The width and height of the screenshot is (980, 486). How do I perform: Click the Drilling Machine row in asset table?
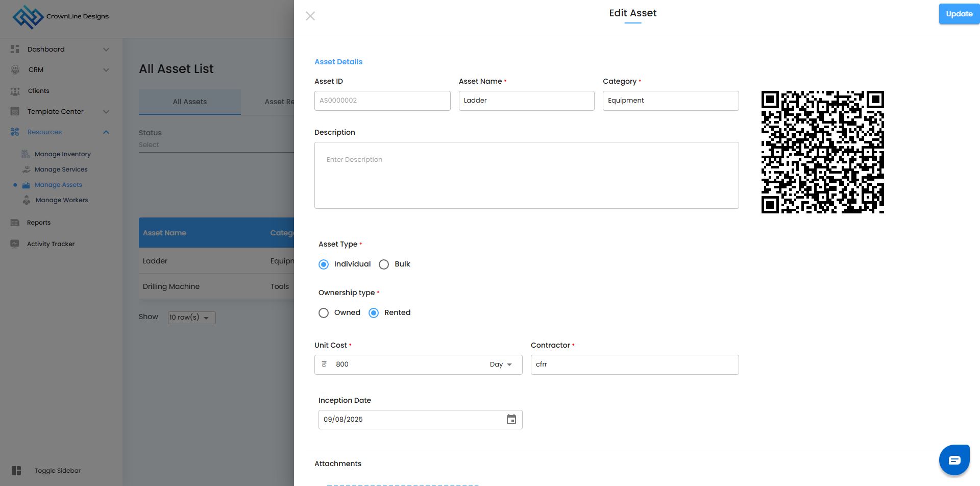pyautogui.click(x=216, y=286)
